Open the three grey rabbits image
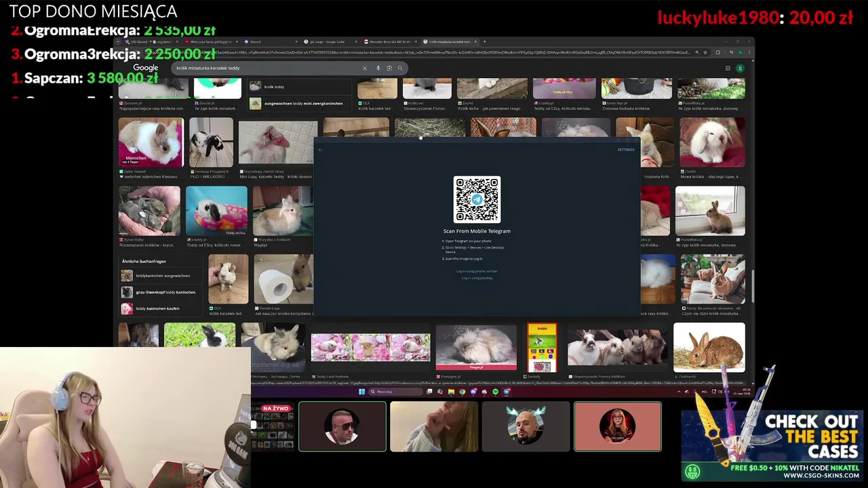868x488 pixels. 617,348
